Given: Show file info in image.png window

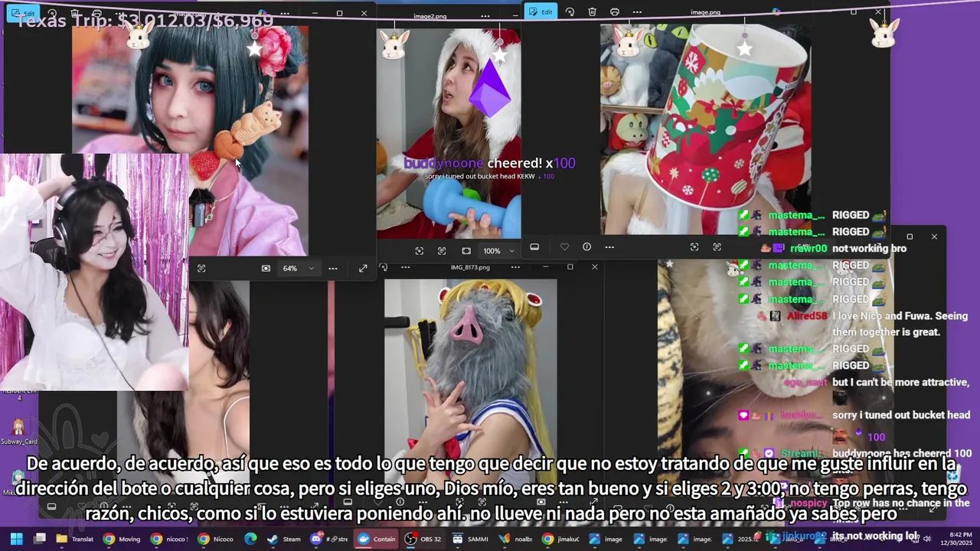Looking at the screenshot, I should click(586, 247).
